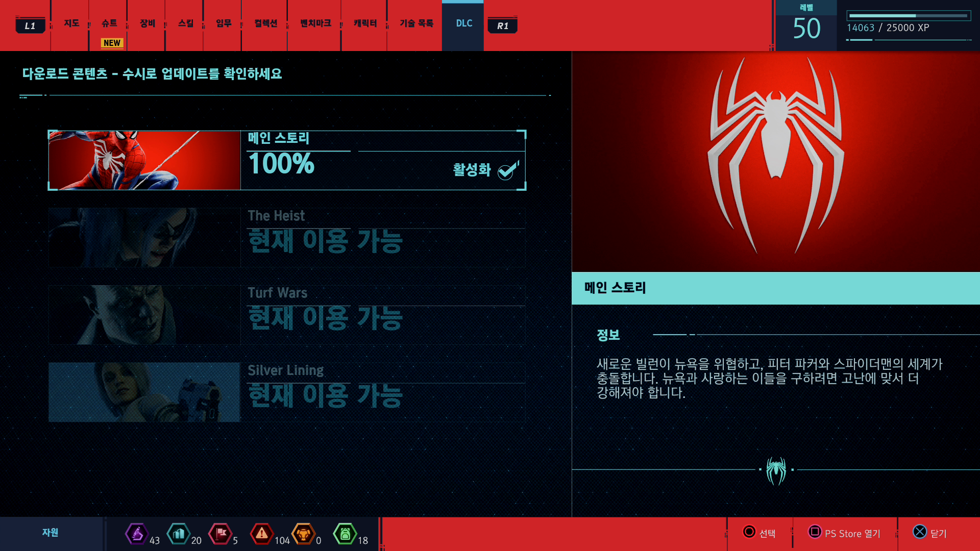
Task: Click the Silver Lining DLC thumbnail
Action: coord(144,392)
